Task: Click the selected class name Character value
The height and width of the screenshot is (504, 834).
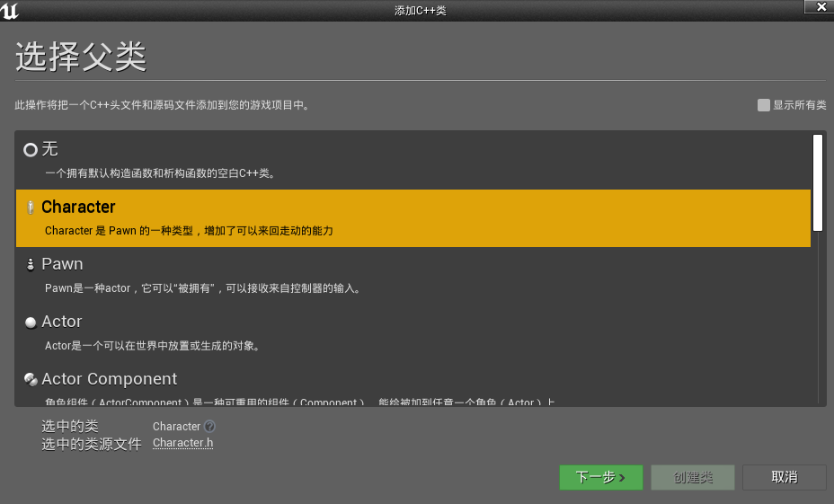Action: pos(176,427)
